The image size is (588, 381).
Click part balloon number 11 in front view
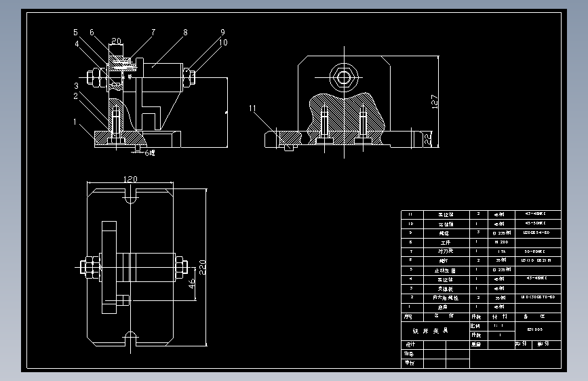252,108
